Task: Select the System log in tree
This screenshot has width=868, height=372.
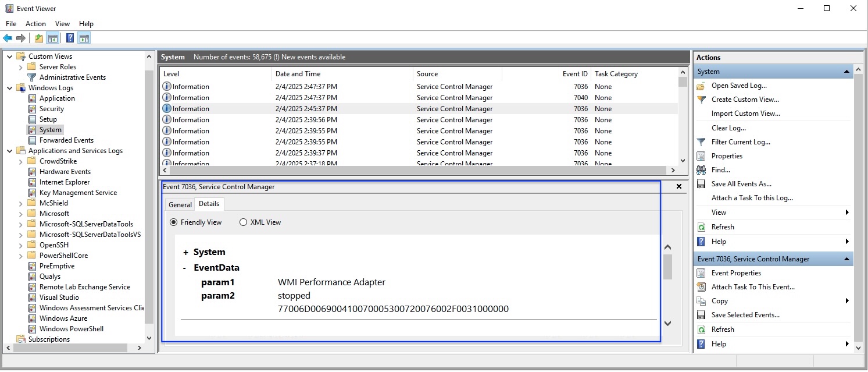Action: [51, 130]
